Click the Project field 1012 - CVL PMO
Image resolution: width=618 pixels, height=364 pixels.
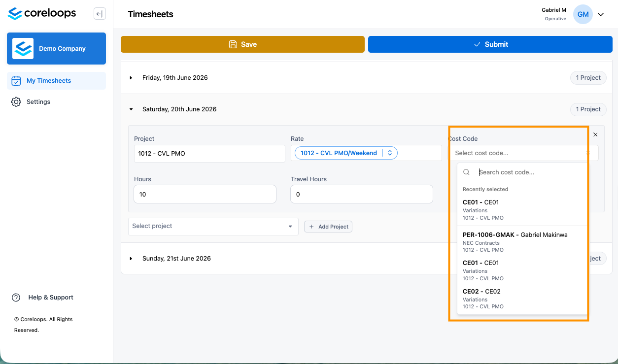(209, 154)
